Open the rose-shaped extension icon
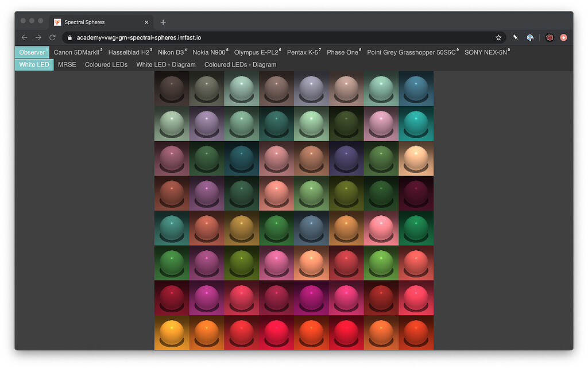 coord(550,37)
